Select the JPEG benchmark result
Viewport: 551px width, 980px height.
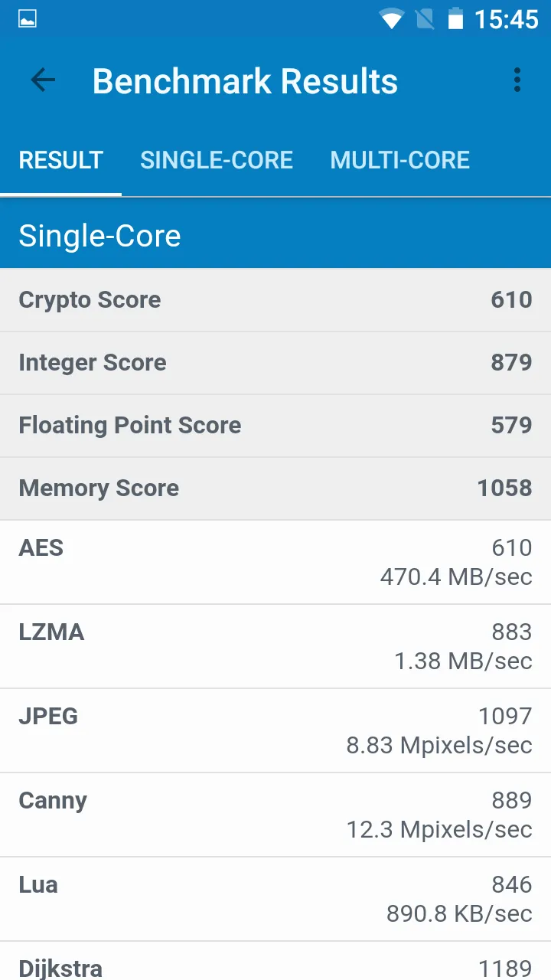pos(275,730)
